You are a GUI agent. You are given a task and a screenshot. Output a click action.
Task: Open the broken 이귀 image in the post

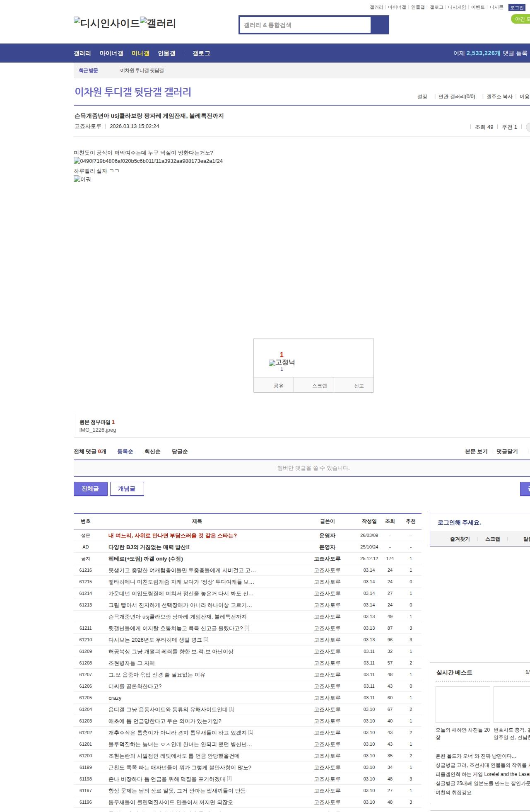click(82, 179)
